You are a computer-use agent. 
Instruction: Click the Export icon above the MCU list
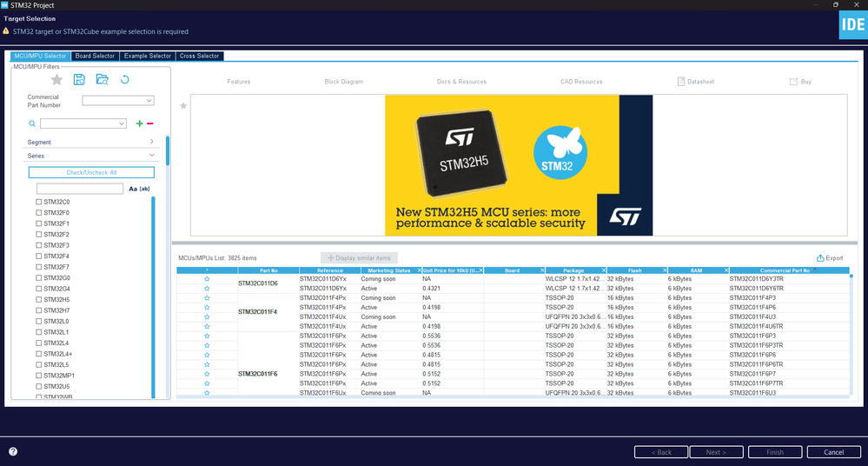820,258
